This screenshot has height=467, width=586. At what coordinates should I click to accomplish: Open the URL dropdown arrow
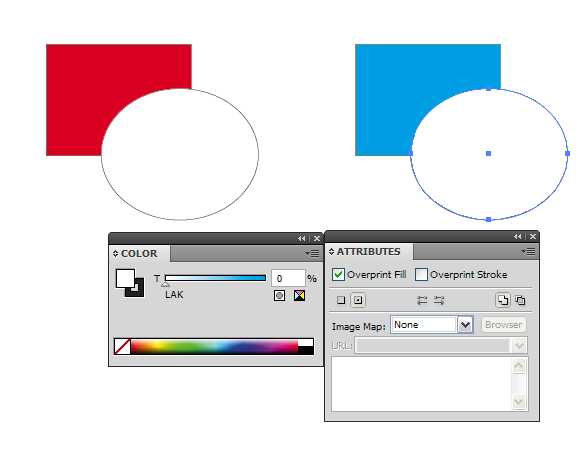click(519, 346)
